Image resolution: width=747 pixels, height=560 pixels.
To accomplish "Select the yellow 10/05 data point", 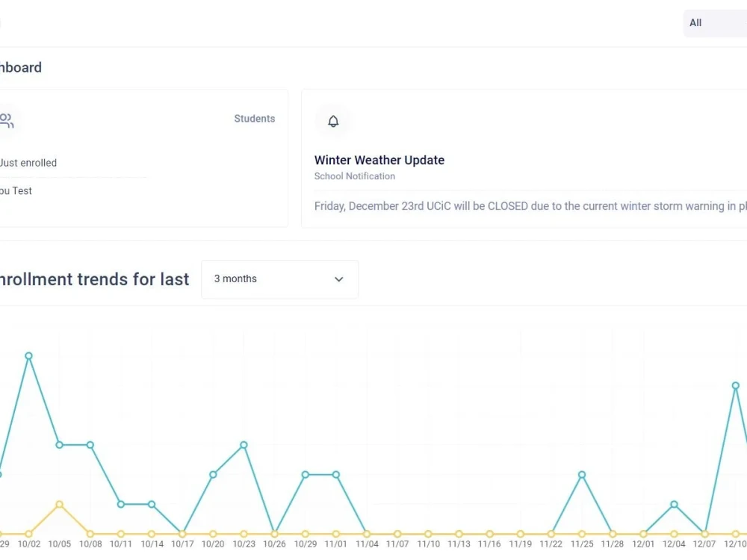I will 60,504.
